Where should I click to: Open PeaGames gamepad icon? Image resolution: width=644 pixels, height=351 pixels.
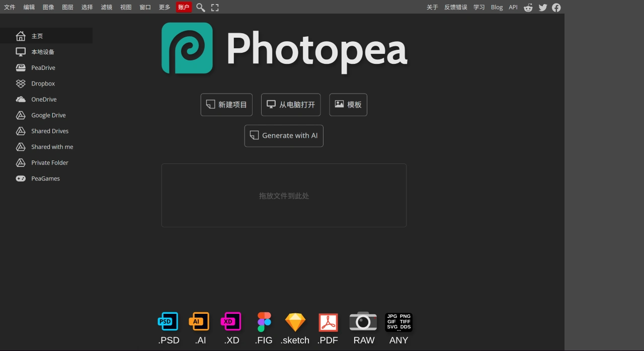coord(21,179)
